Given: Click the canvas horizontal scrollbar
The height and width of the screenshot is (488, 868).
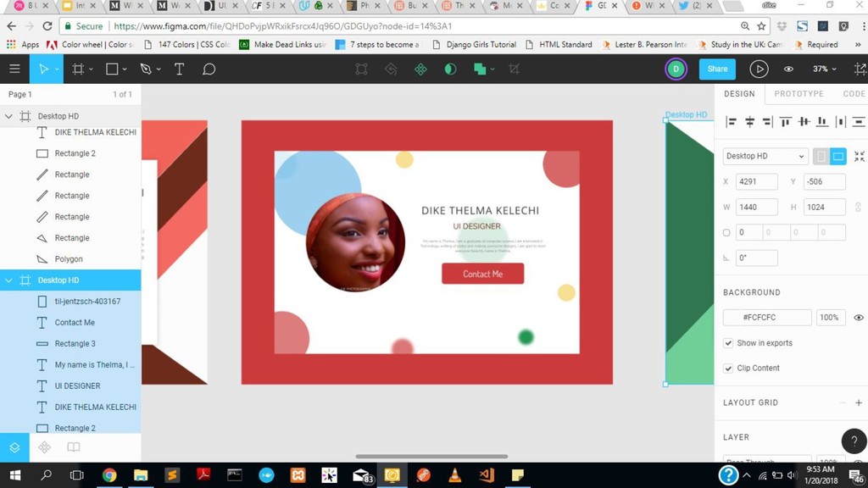Looking at the screenshot, I should (431, 457).
